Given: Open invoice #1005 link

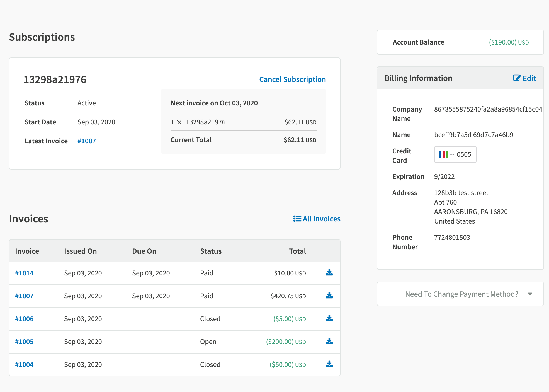Looking at the screenshot, I should pos(24,342).
